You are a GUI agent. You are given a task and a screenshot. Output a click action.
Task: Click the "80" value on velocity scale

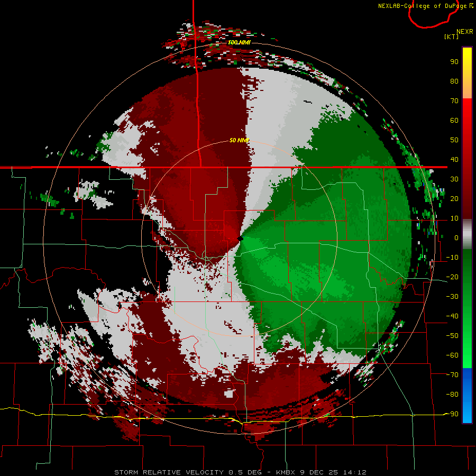[454, 81]
